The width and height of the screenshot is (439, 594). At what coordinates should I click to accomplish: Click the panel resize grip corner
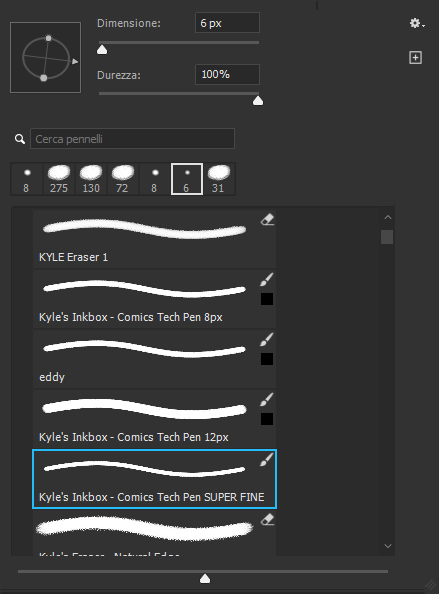tap(431, 585)
